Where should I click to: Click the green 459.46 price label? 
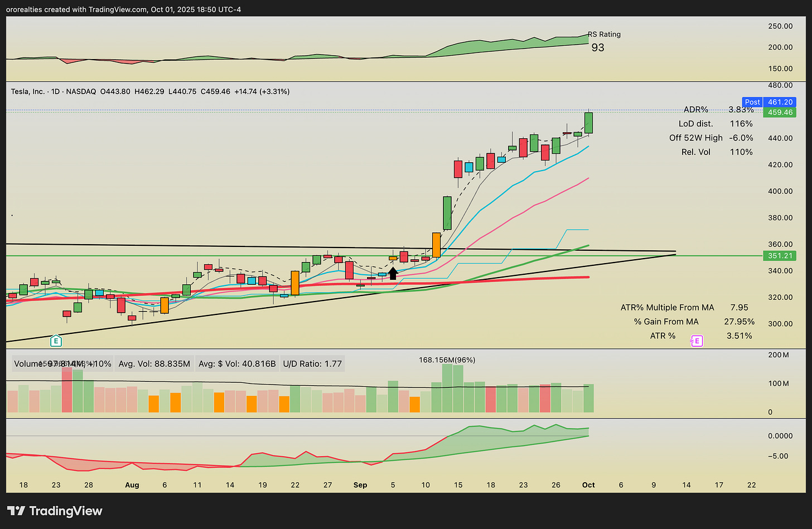pyautogui.click(x=780, y=113)
